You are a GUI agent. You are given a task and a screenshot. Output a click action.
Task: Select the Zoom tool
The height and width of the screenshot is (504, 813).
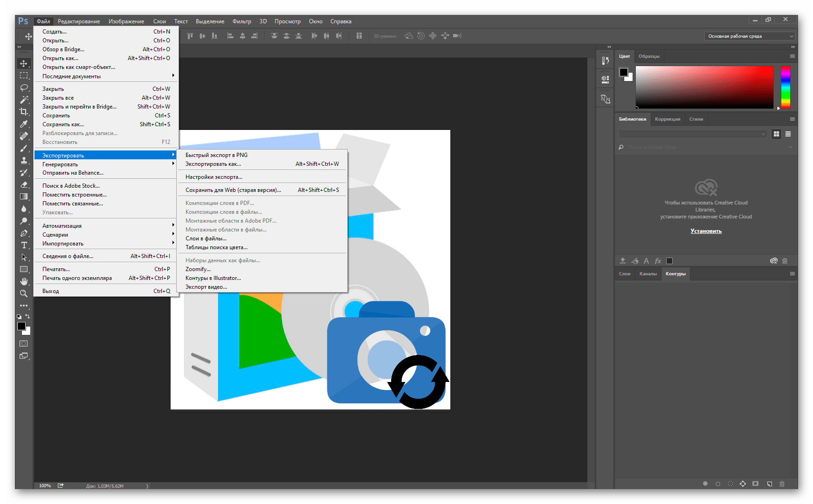pyautogui.click(x=24, y=293)
